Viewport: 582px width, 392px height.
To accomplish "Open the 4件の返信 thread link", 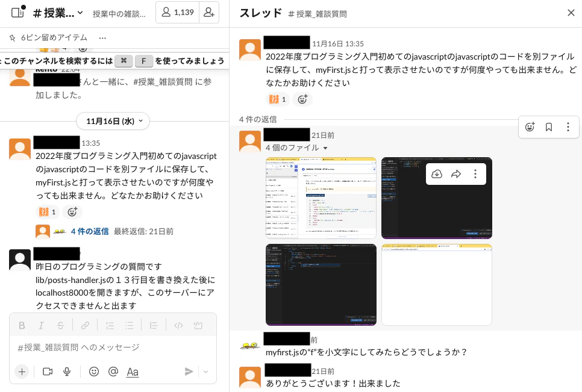I will 90,231.
